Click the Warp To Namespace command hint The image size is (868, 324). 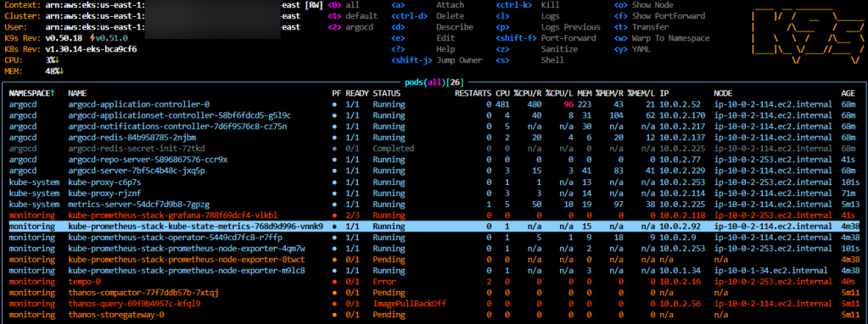(662, 37)
